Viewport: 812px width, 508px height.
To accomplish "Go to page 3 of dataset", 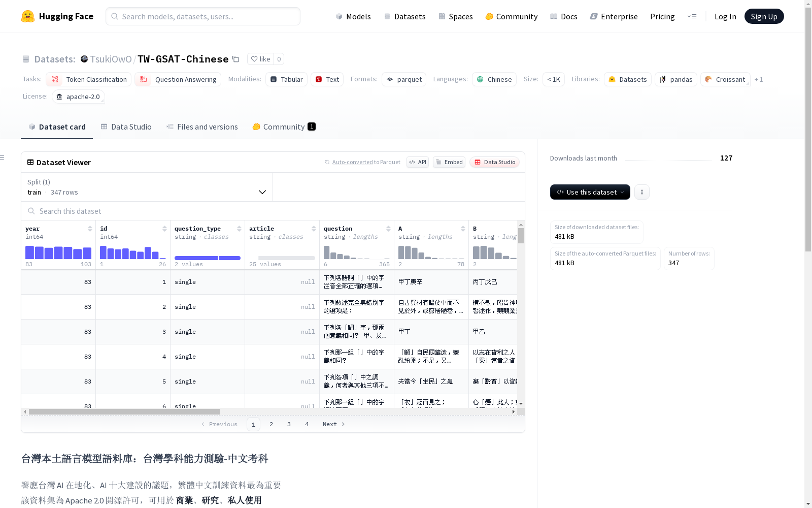I will click(x=289, y=424).
